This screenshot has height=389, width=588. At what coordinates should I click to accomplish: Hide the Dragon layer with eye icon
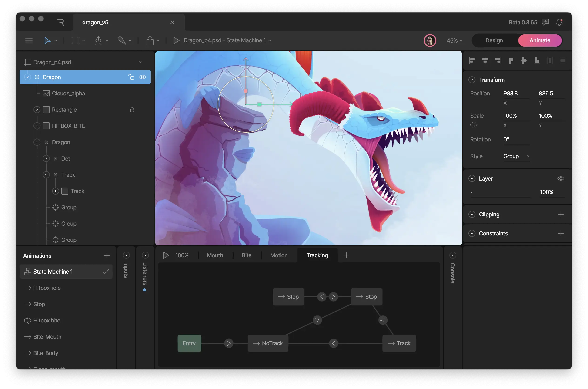coord(142,77)
